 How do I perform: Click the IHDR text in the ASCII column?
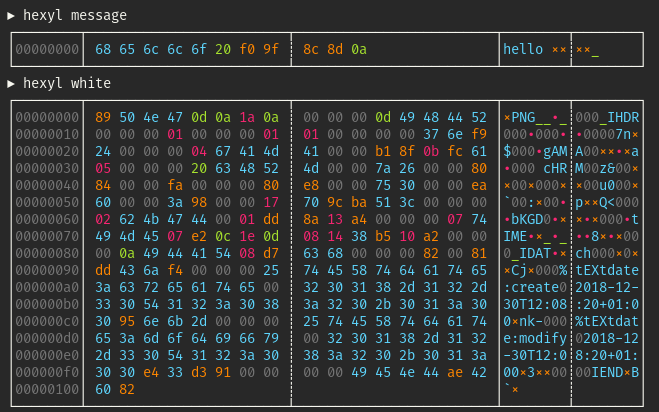pos(623,117)
